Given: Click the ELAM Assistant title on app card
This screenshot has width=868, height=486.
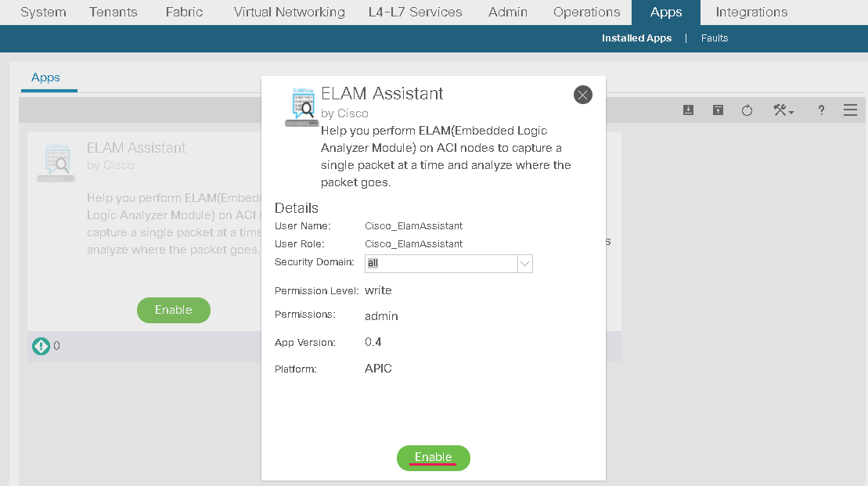Looking at the screenshot, I should point(136,148).
